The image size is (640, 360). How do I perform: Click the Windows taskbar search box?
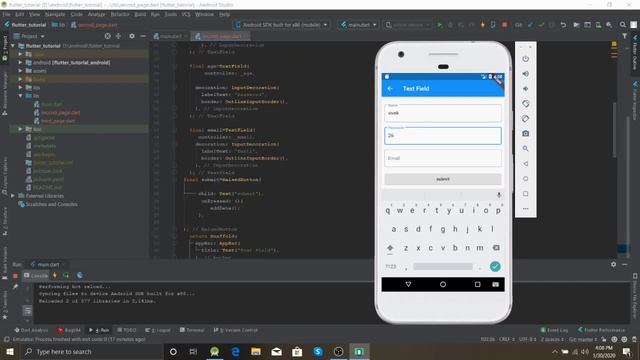92,351
